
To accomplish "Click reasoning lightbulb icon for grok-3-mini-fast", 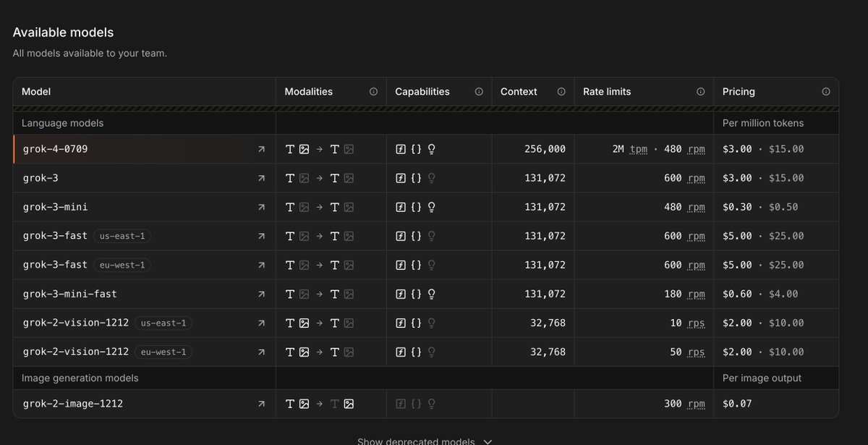I will (x=432, y=294).
